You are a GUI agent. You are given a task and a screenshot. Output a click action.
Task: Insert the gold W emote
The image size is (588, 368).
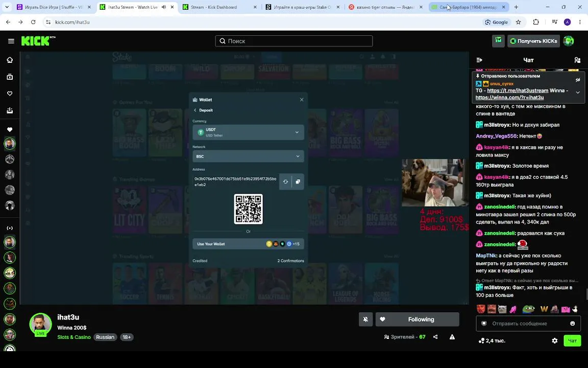tap(544, 309)
